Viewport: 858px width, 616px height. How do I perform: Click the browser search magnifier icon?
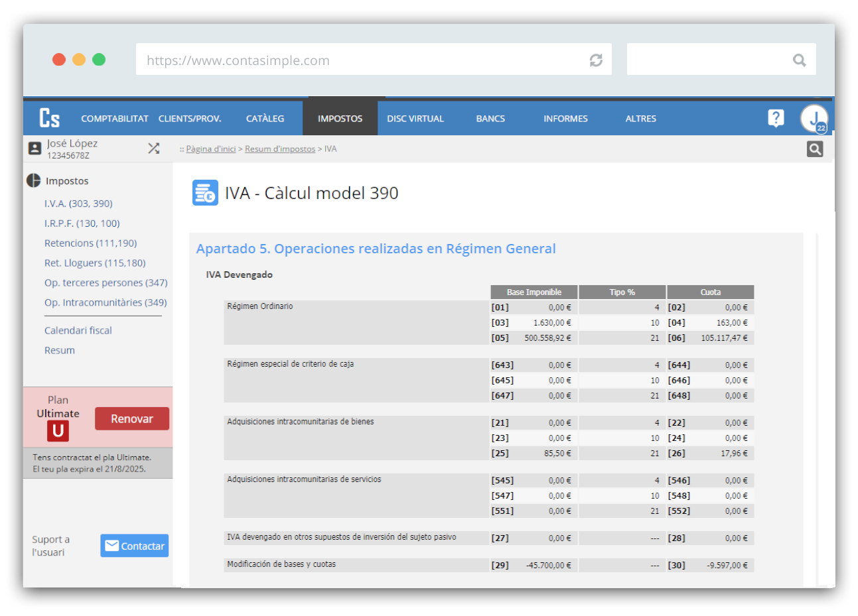pyautogui.click(x=800, y=60)
